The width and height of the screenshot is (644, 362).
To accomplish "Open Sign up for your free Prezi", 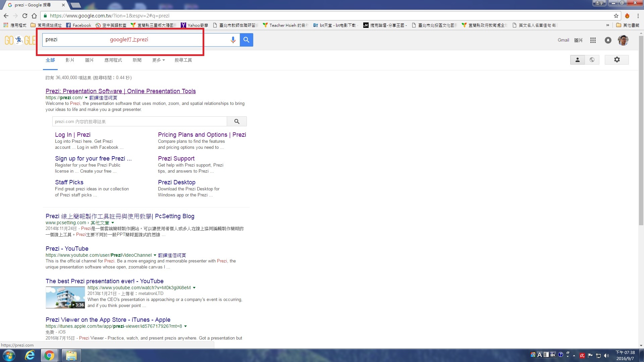I will (93, 159).
